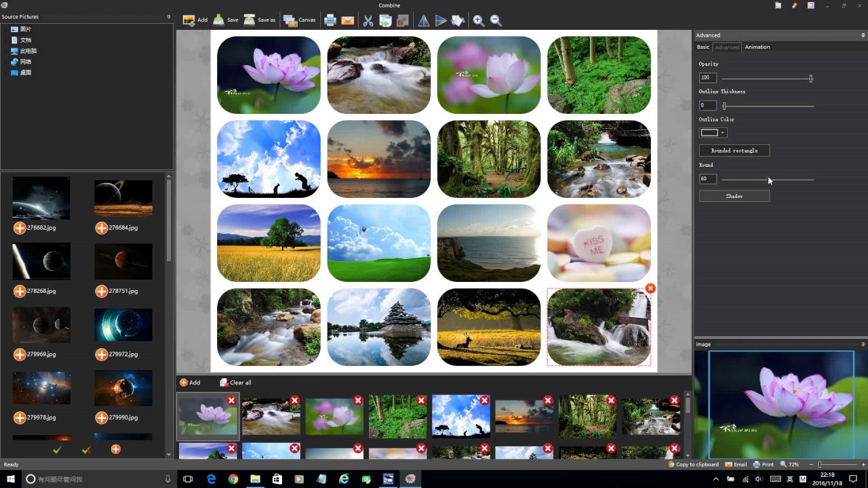Add 279978.jpg using its orange plus
The height and width of the screenshot is (488, 868).
click(20, 418)
